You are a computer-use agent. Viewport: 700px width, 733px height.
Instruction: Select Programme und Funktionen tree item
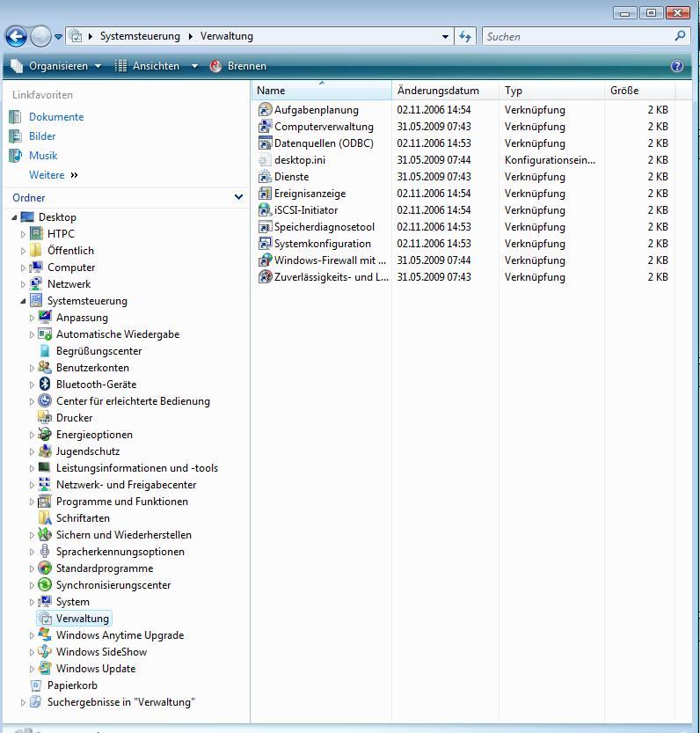[x=122, y=502]
